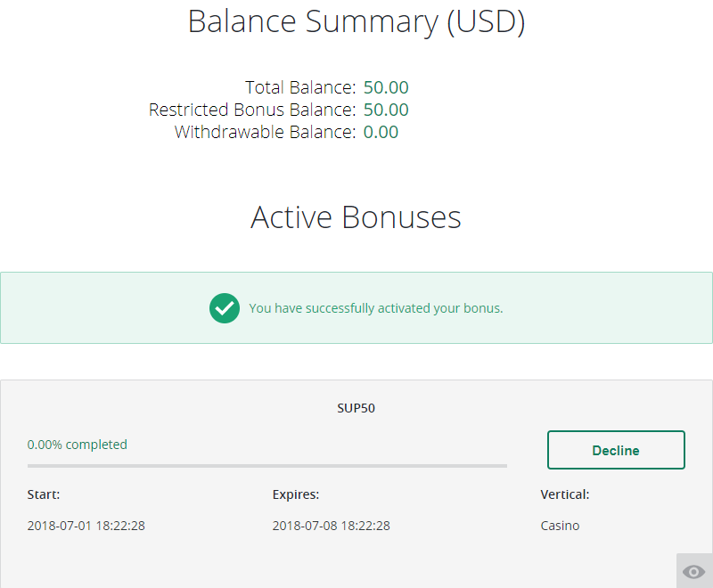Click the Active Bonuses heading
This screenshot has width=713, height=588.
[x=356, y=217]
